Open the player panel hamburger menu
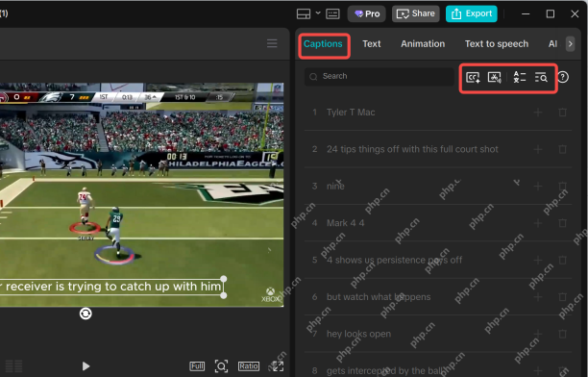This screenshot has width=588, height=377. coord(272,43)
